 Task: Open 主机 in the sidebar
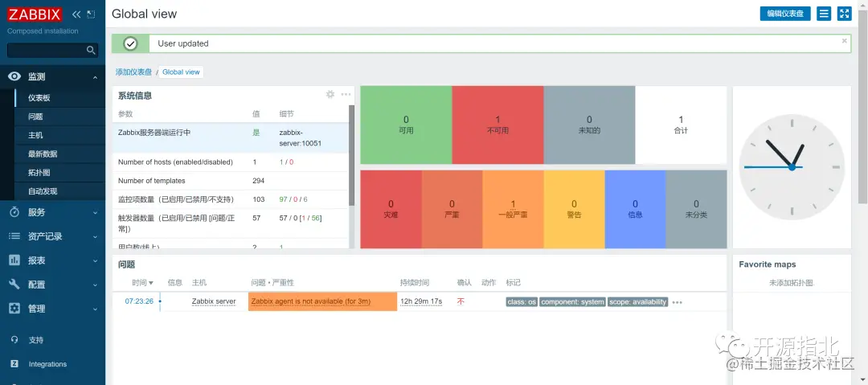coord(35,135)
